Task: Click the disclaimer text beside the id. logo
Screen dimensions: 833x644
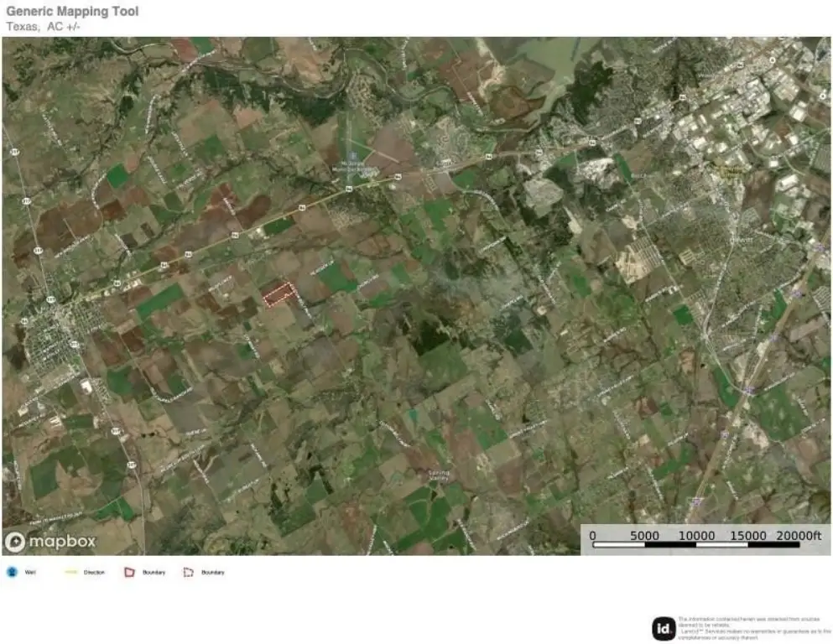Action: [752, 626]
